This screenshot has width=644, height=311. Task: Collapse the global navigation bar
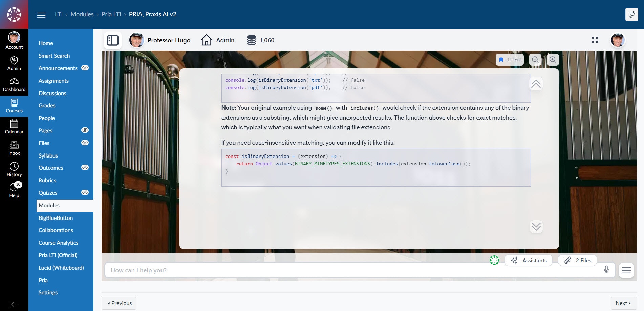click(x=14, y=304)
